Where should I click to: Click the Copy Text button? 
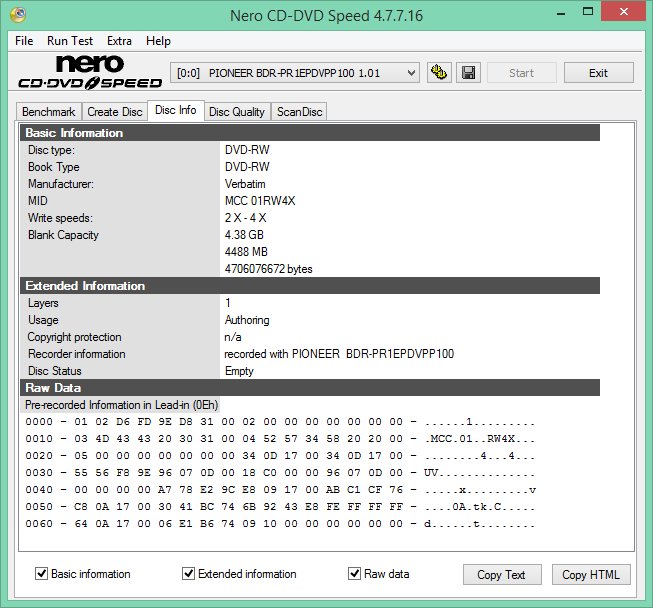click(502, 575)
